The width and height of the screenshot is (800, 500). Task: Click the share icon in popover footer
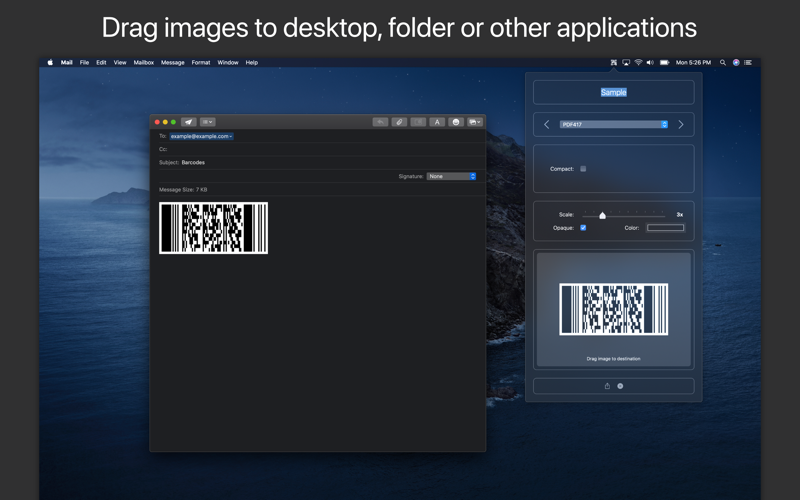point(607,386)
